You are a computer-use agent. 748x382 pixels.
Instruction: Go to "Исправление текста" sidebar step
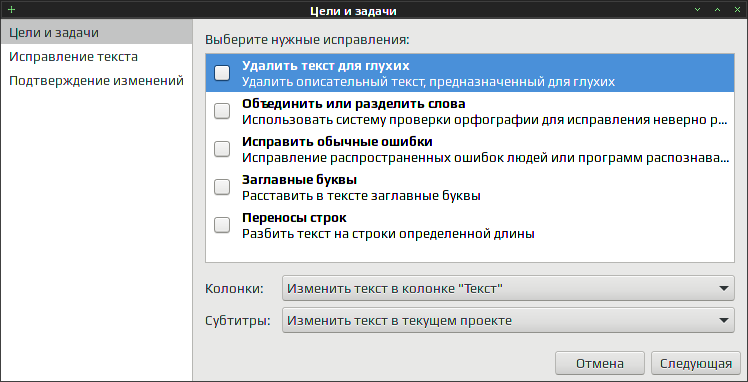coord(96,57)
